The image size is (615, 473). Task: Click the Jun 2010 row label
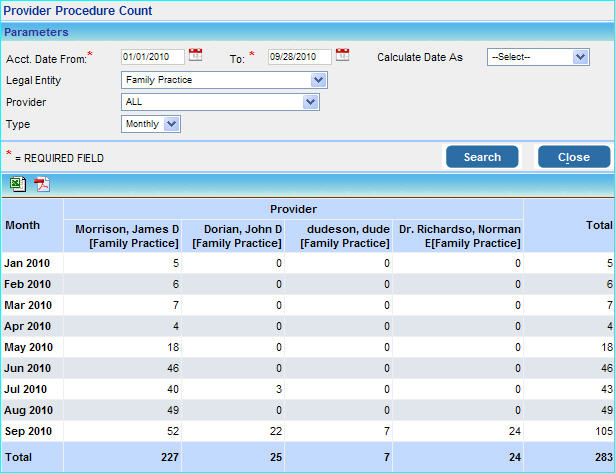(28, 368)
